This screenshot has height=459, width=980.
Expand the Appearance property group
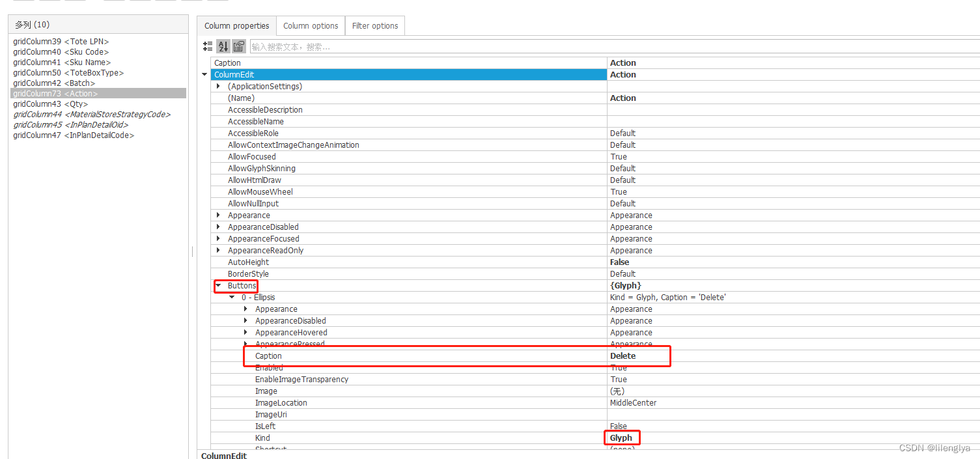pos(218,215)
